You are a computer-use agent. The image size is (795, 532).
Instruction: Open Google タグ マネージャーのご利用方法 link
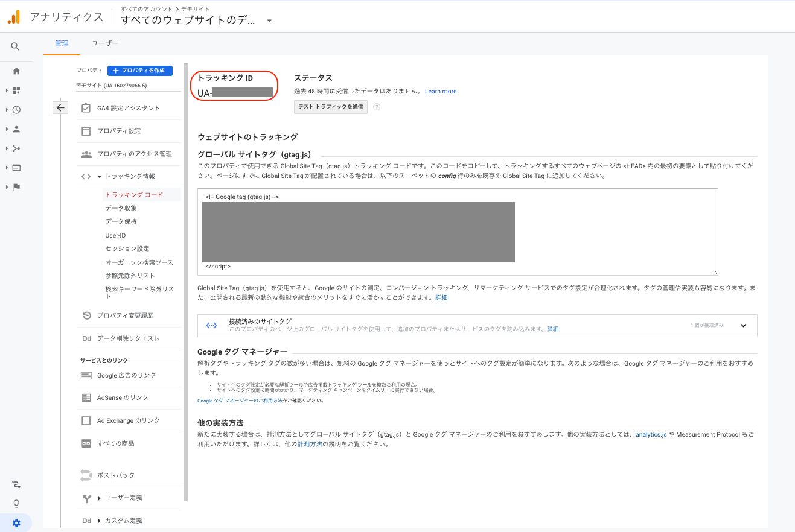point(240,401)
